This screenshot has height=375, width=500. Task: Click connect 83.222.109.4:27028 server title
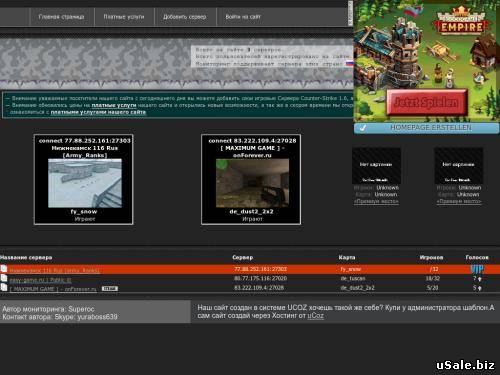[x=252, y=141]
